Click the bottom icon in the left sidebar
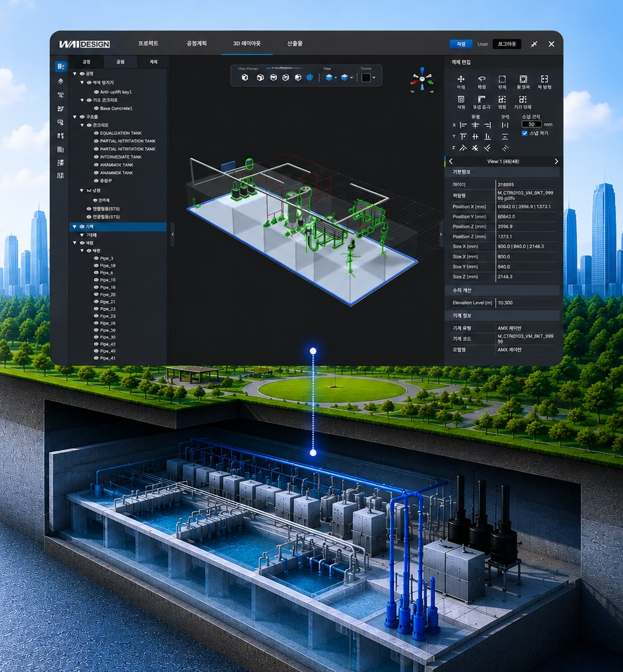This screenshot has height=672, width=623. click(60, 176)
